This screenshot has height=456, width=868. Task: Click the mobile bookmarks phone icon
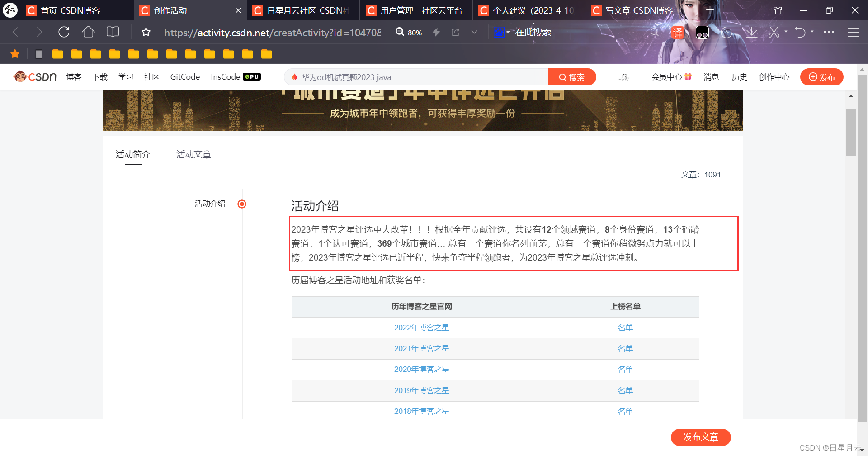(39, 54)
